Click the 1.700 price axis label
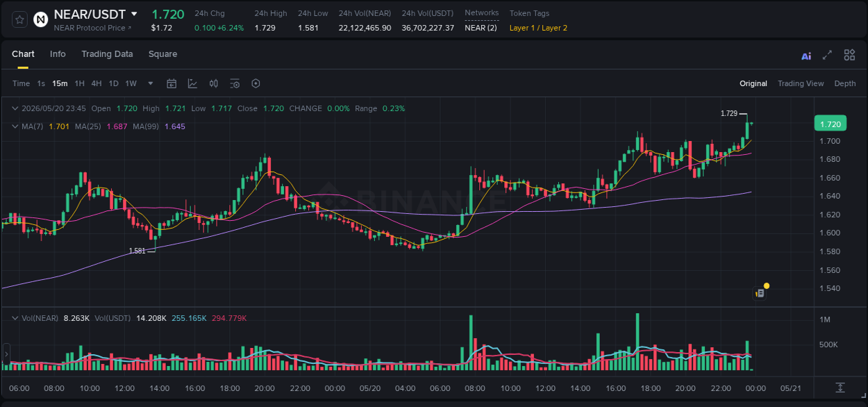This screenshot has height=407, width=868. [x=830, y=141]
